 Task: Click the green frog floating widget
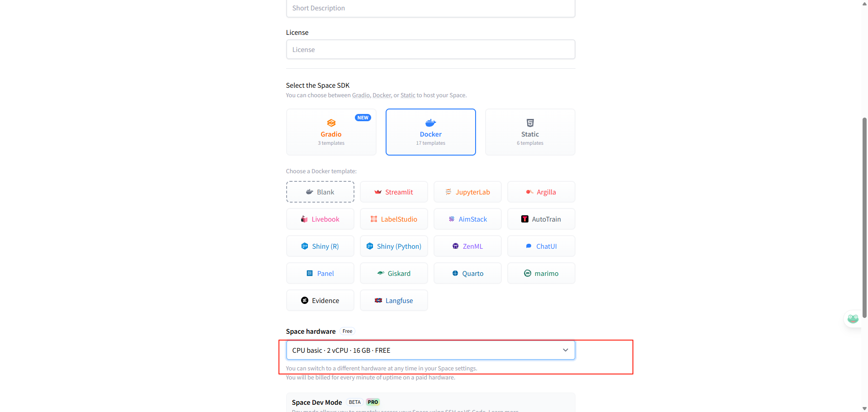[x=853, y=319]
